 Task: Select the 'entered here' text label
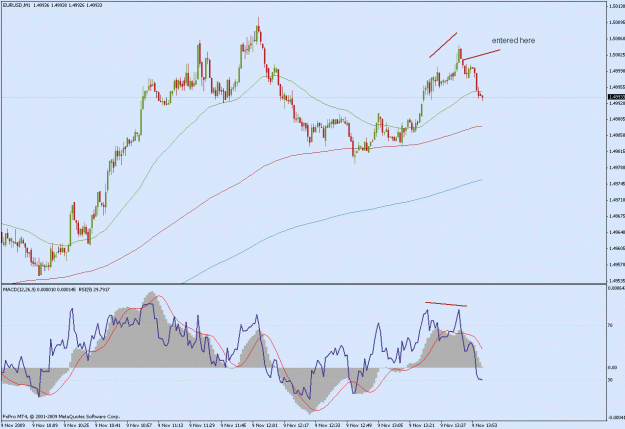[x=513, y=40]
